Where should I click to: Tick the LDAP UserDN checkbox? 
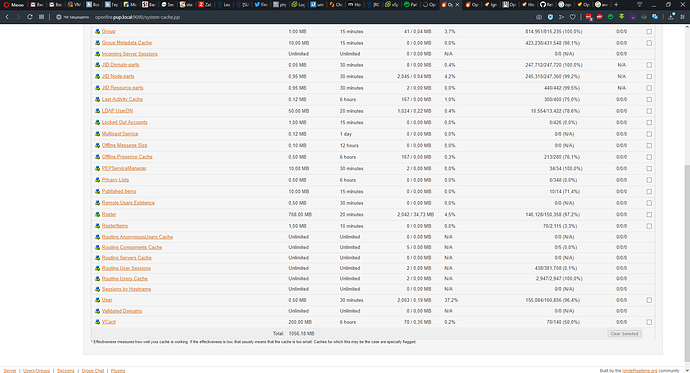click(649, 111)
